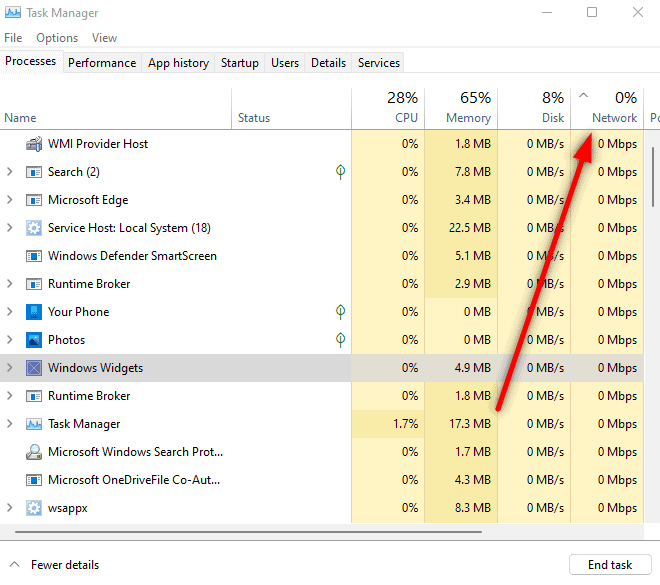This screenshot has width=660, height=585.
Task: Select the wsappx process name
Action: (x=68, y=508)
